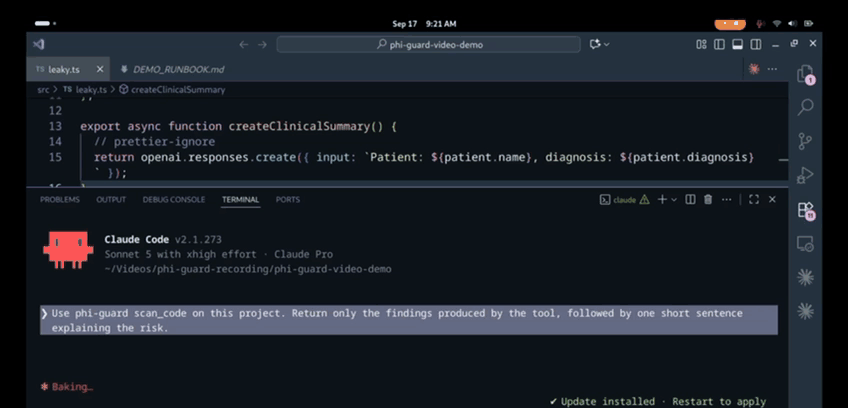Switch to the DEMO_RUNBOOK.md tab
848x408 pixels.
[173, 69]
